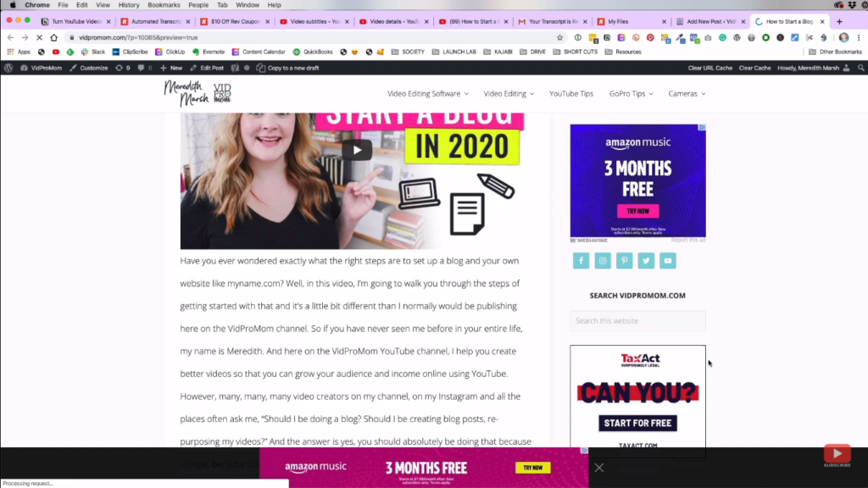This screenshot has height=488, width=868.
Task: Expand the Video Editing nav dropdown
Action: [509, 93]
